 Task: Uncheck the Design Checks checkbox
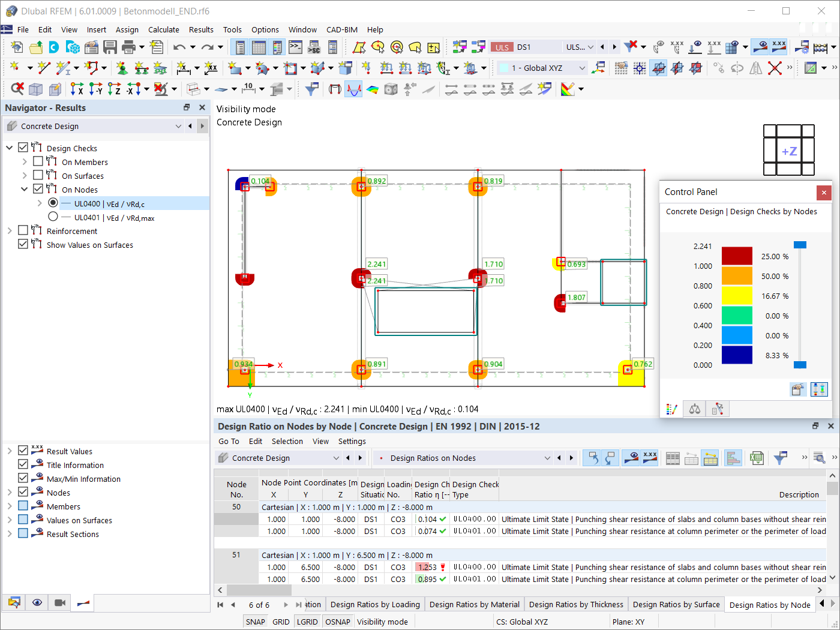coord(23,148)
